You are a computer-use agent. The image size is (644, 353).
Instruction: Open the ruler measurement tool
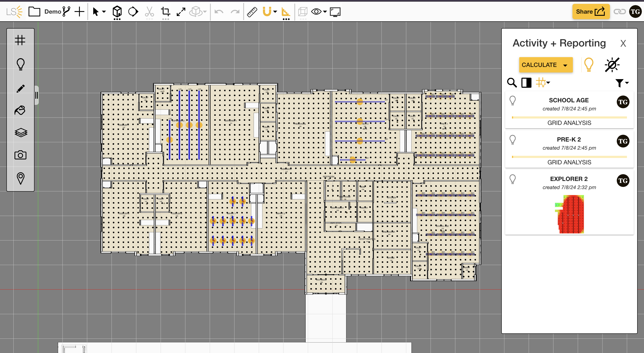(252, 12)
